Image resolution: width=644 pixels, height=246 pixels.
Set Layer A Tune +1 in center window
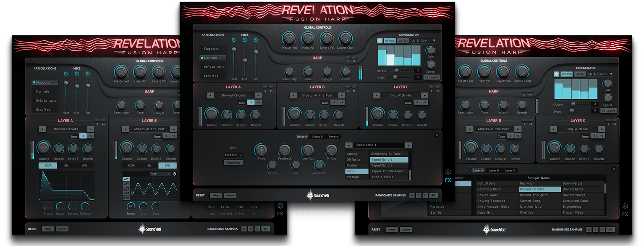tap(258, 103)
